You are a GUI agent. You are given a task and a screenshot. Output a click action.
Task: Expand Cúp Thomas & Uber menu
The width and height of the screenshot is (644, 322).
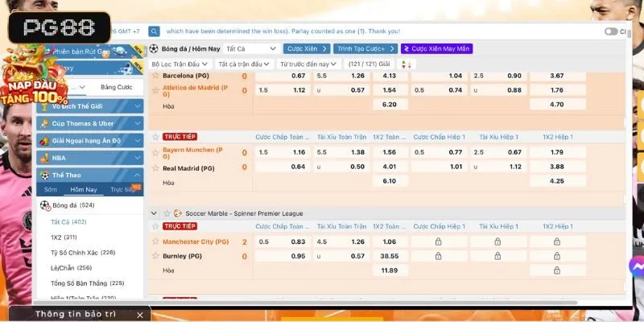point(89,124)
